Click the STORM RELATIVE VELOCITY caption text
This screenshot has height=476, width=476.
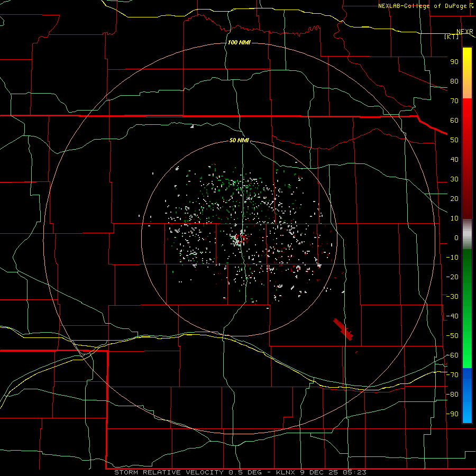(x=168, y=472)
